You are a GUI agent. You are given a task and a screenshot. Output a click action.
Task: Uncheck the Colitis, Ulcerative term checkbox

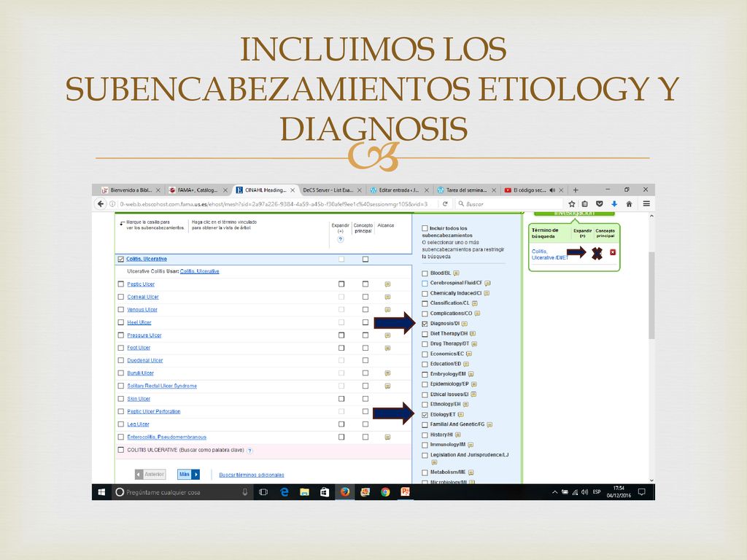(120, 260)
